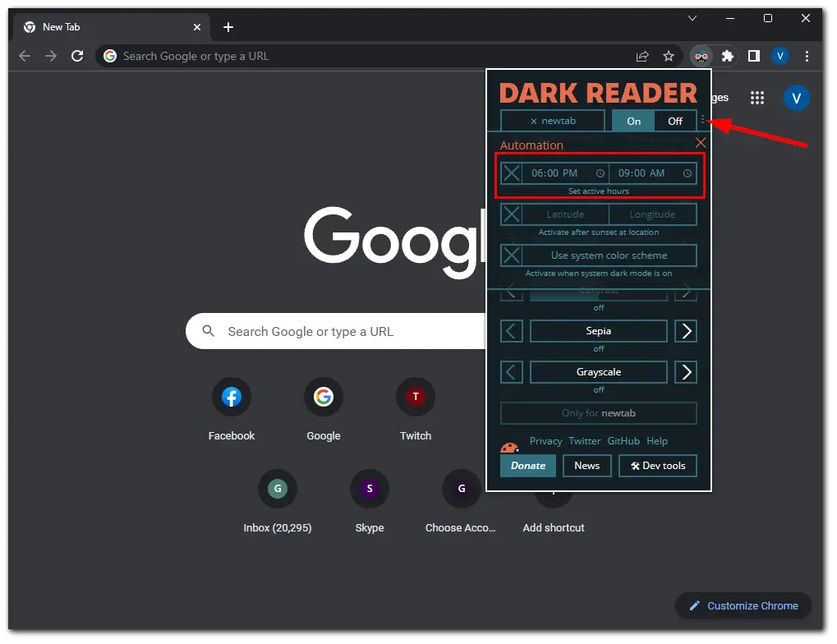Click the Google search box on page
Image resolution: width=837 pixels, height=644 pixels.
coord(336,331)
